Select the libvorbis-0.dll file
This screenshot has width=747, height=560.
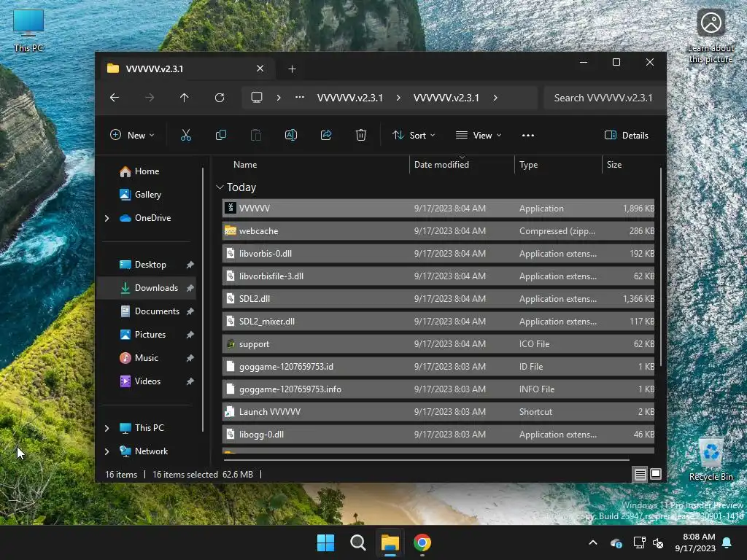click(x=438, y=254)
